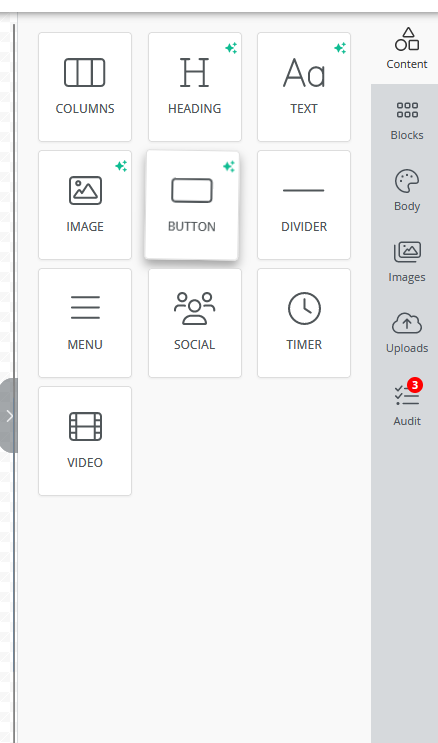The image size is (438, 743).
Task: Click the AI sparkle icon on Heading tile
Action: (x=231, y=48)
